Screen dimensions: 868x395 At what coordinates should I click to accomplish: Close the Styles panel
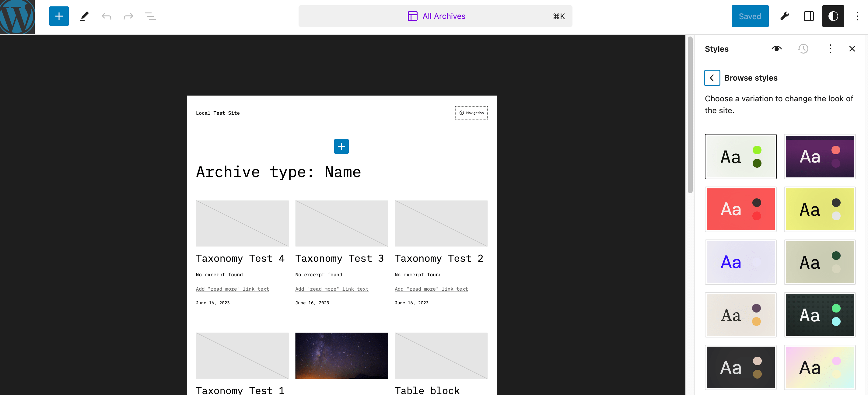[852, 49]
